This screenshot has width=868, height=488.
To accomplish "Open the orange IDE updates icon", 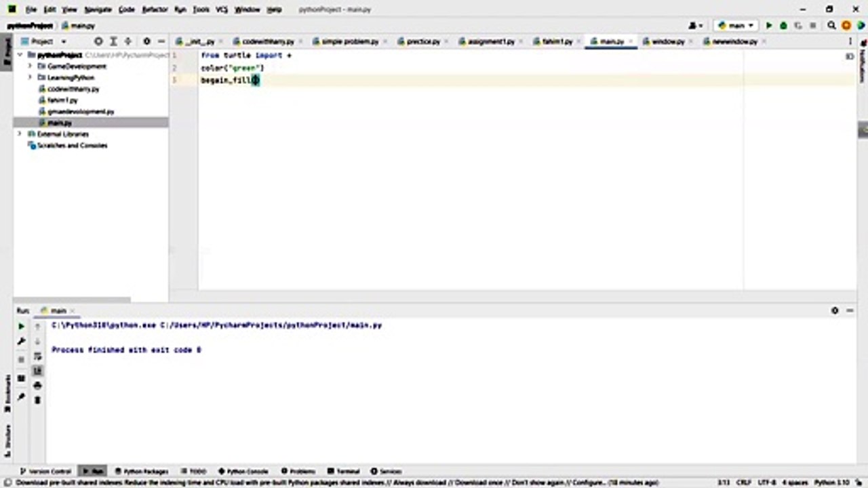I will click(846, 26).
